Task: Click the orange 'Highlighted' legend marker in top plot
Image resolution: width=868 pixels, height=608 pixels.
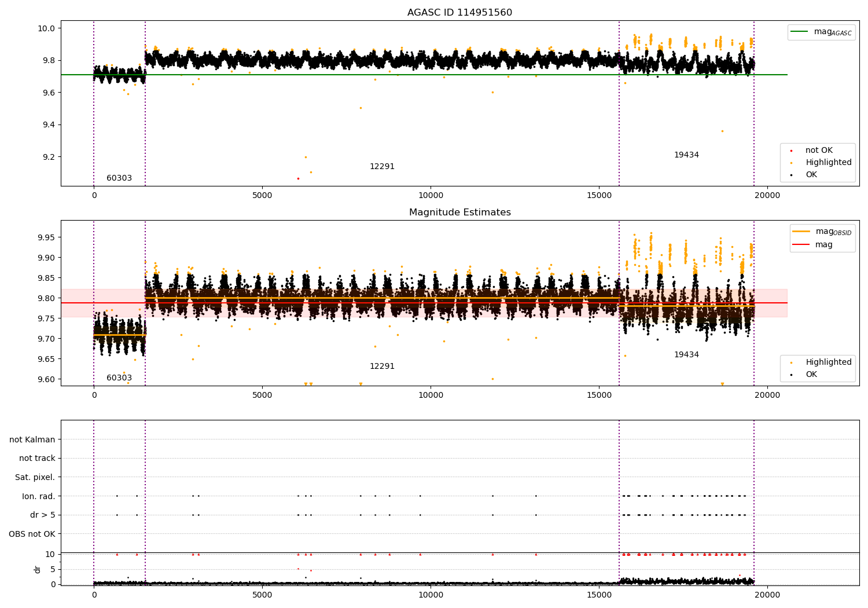Action: [791, 163]
